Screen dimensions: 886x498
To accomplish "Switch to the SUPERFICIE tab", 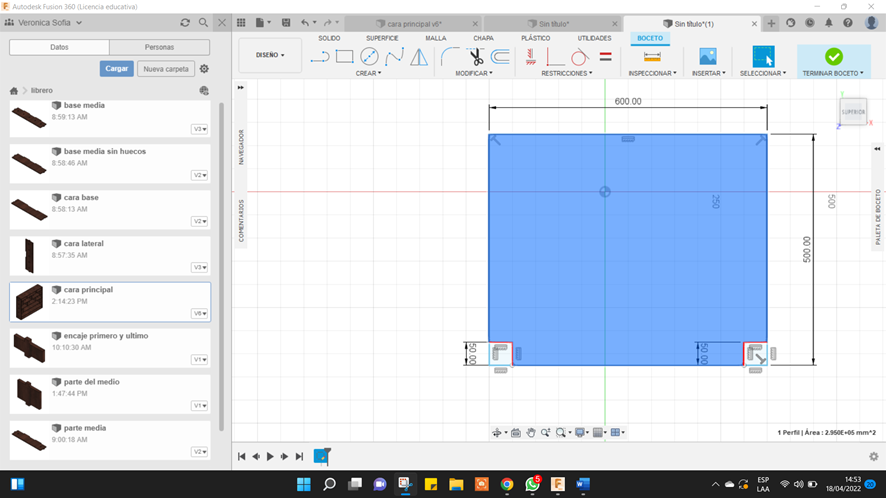I will pyautogui.click(x=382, y=38).
